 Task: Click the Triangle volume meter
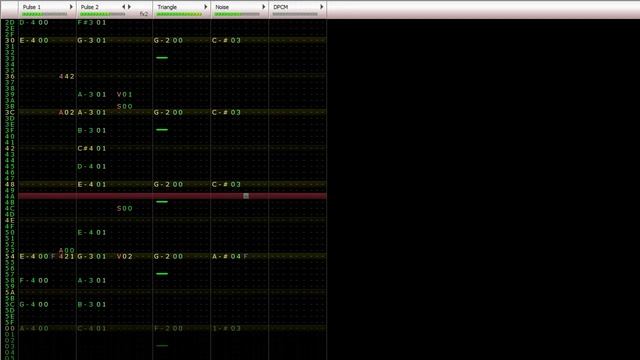point(180,14)
